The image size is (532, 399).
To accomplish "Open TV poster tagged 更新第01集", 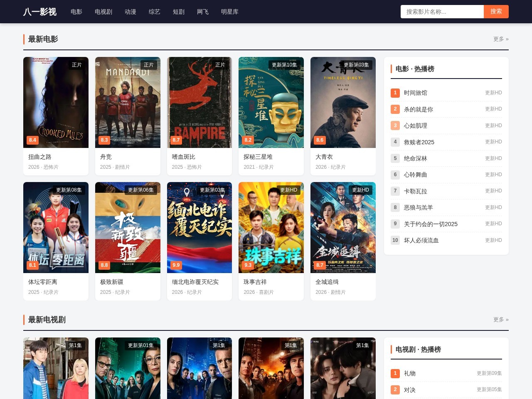I will (128, 368).
